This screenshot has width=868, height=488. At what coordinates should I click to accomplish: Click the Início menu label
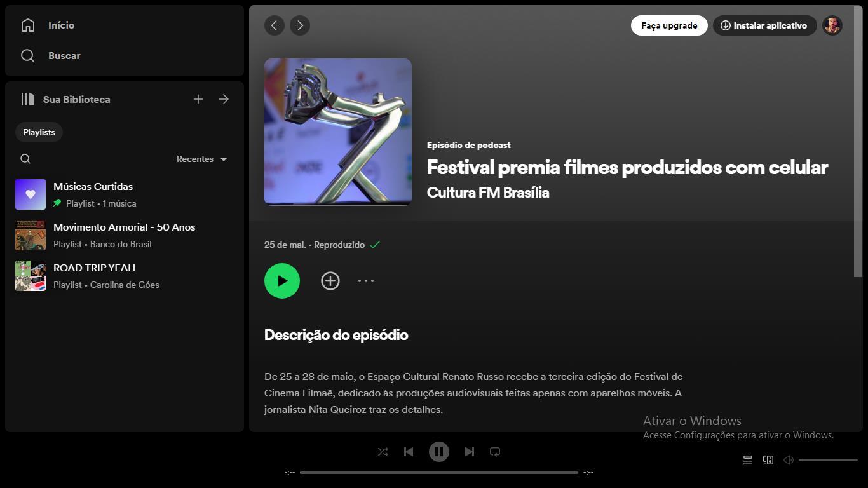62,25
